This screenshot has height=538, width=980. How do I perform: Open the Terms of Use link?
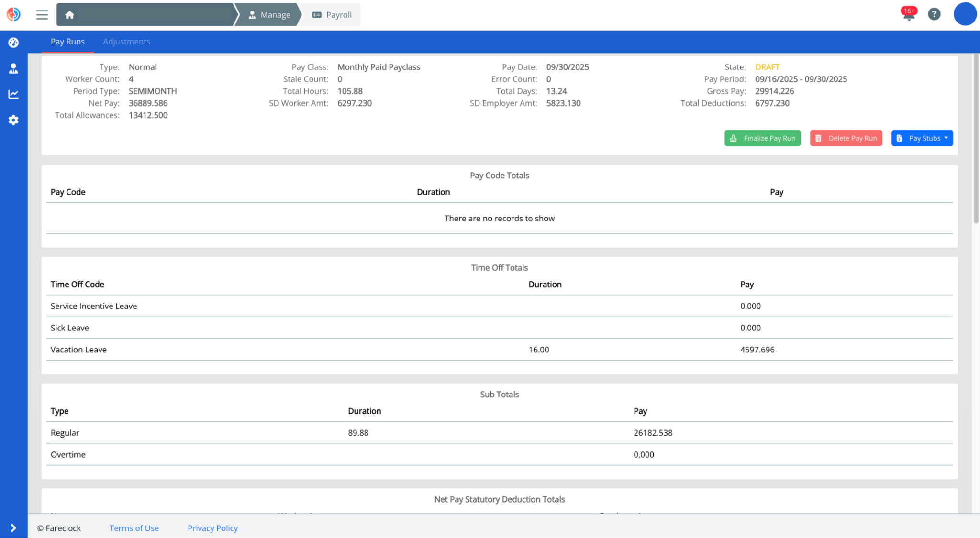(134, 528)
